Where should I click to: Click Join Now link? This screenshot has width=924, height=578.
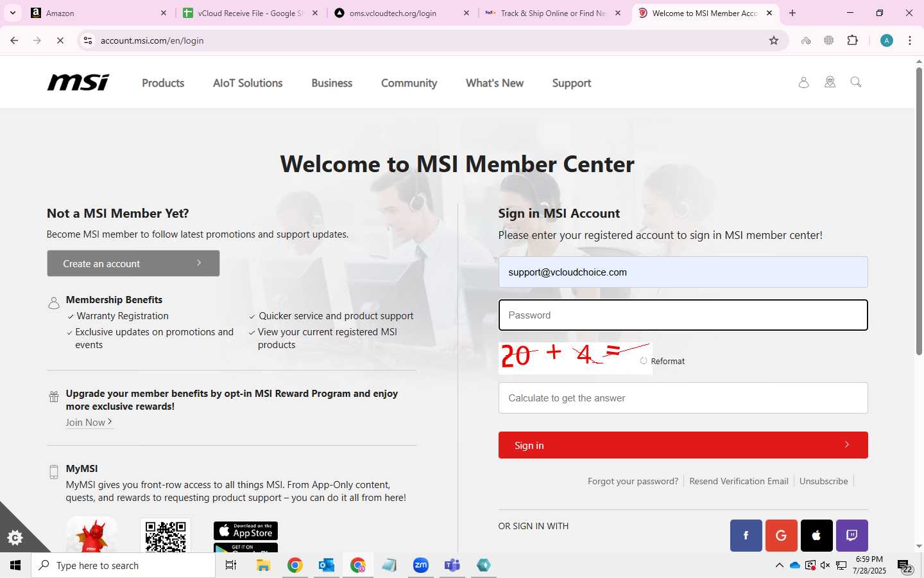(89, 423)
